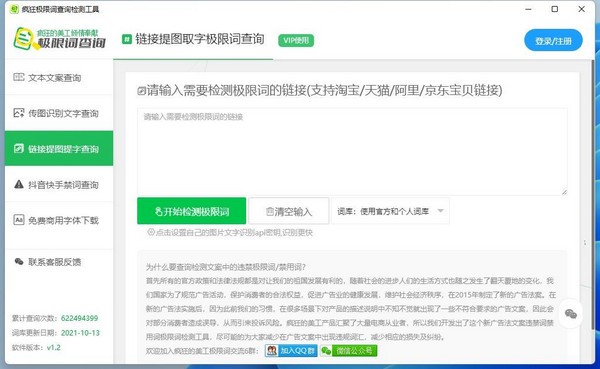Click the text document icon beside 文本文案查询
This screenshot has width=600, height=369.
pos(19,77)
